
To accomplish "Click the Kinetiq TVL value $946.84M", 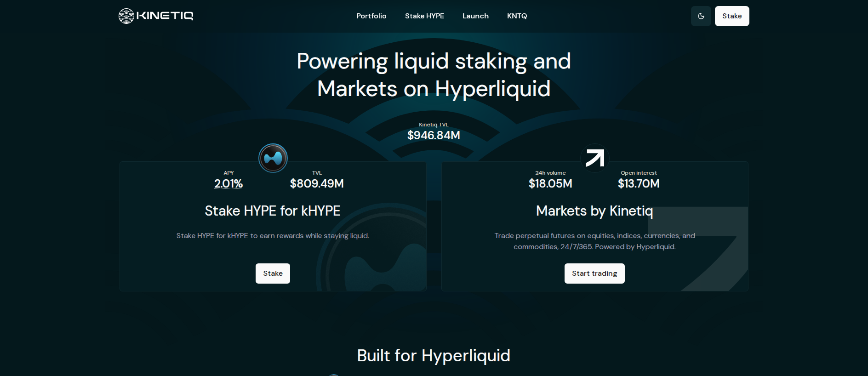I will (x=434, y=135).
